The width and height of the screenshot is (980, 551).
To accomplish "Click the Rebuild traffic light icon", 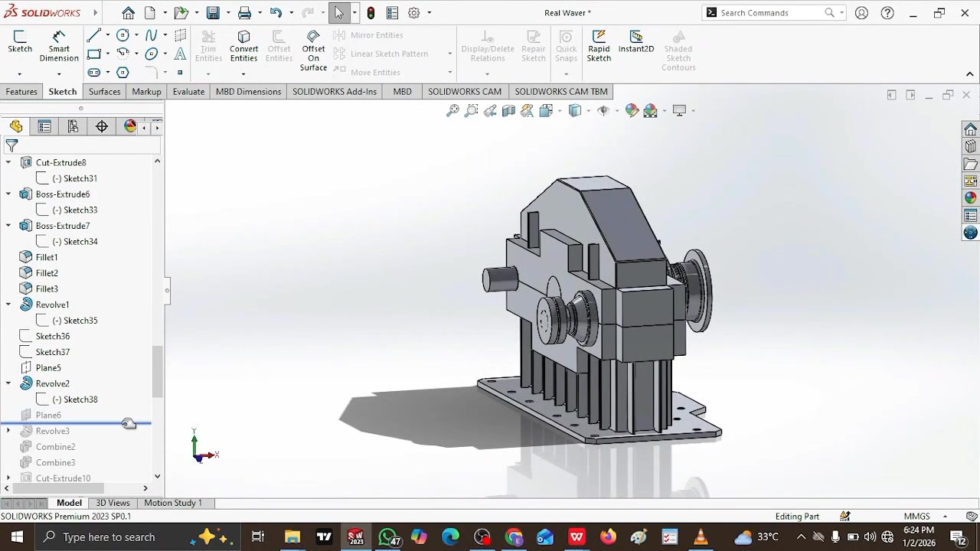I will coord(371,13).
